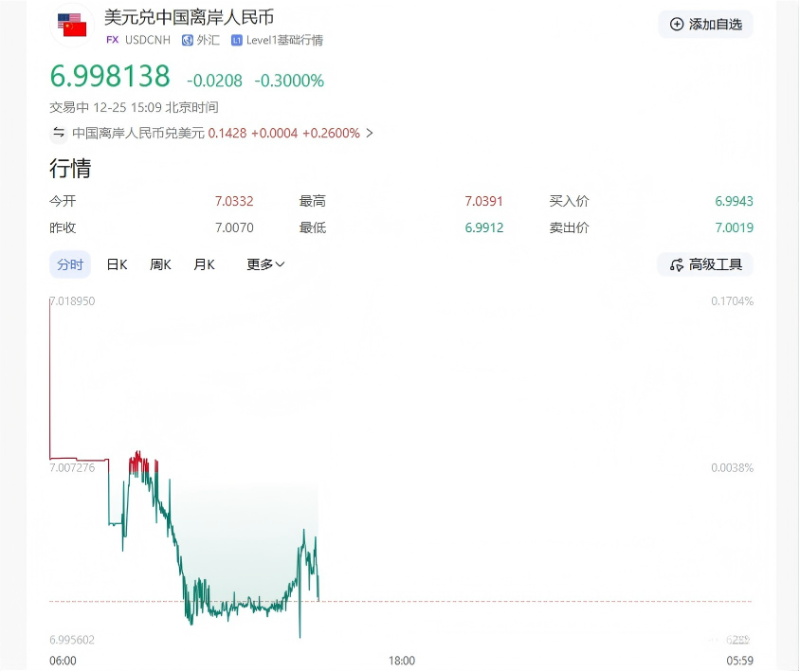Click the current price 6.998138
800x672 pixels.
110,76
